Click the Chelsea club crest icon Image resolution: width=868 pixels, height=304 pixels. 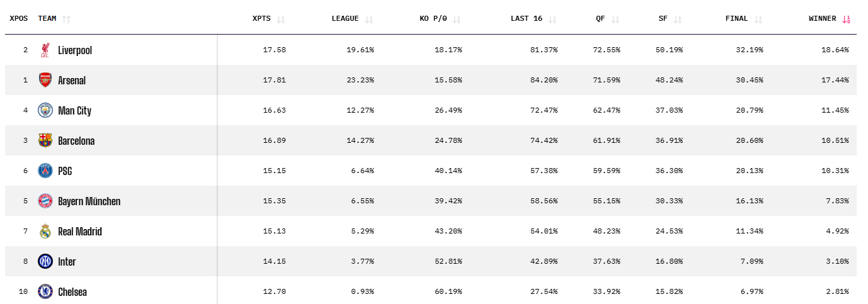[45, 291]
